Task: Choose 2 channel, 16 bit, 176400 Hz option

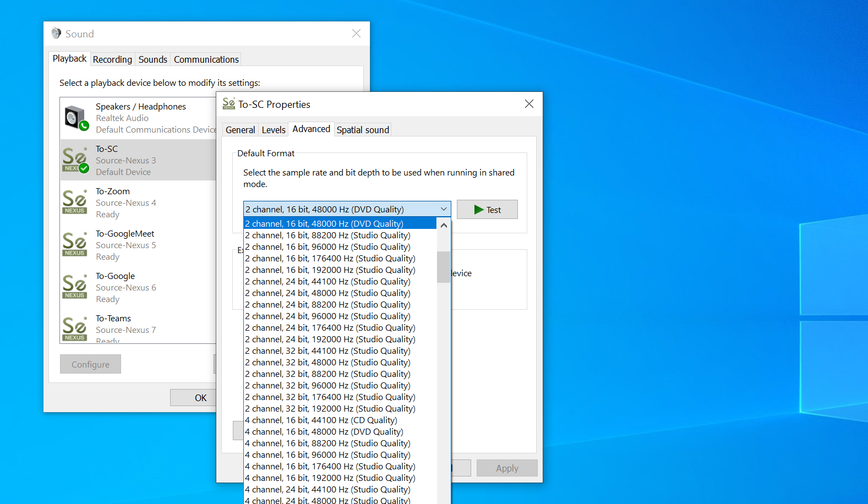Action: pyautogui.click(x=340, y=258)
